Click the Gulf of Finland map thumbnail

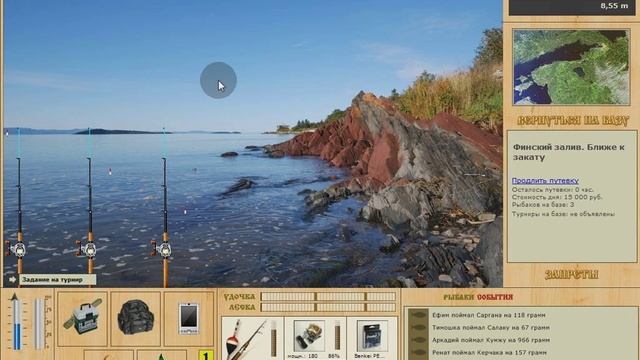coord(571,67)
